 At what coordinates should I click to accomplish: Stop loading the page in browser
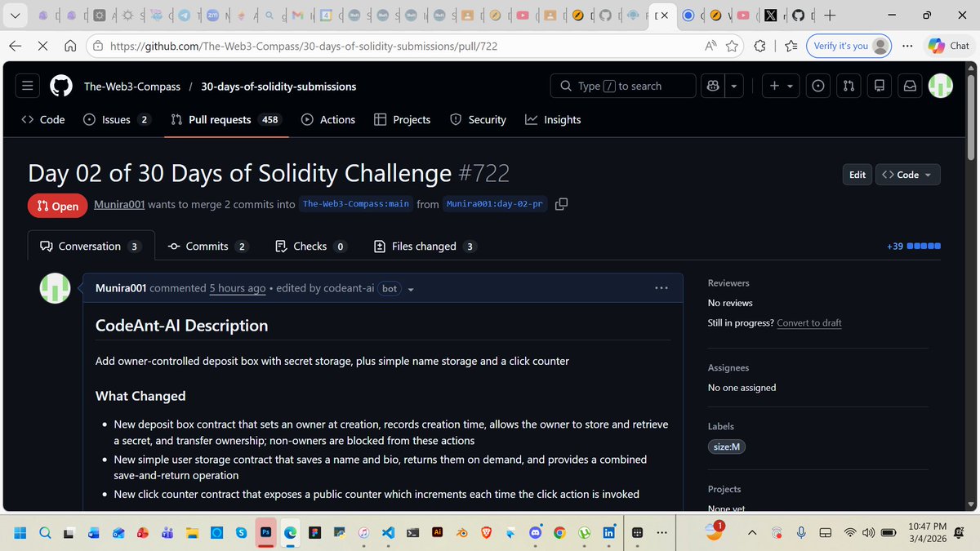[x=45, y=47]
